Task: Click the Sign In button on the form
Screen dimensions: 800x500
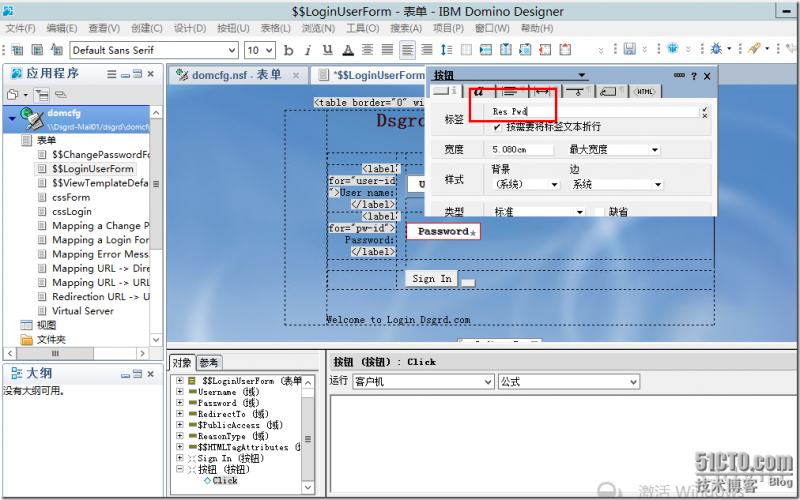Action: coord(432,279)
